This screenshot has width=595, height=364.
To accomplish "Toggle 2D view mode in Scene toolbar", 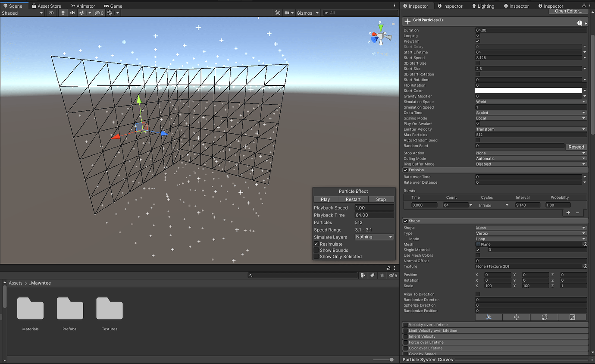I will pyautogui.click(x=51, y=13).
